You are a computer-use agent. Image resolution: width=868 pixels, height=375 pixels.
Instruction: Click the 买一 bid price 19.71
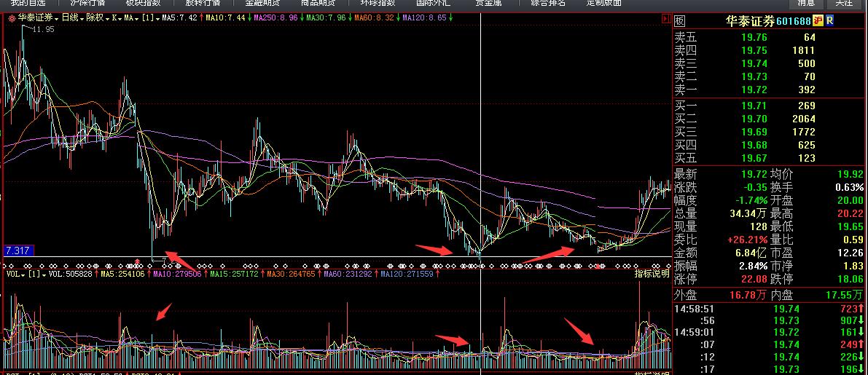click(x=754, y=106)
